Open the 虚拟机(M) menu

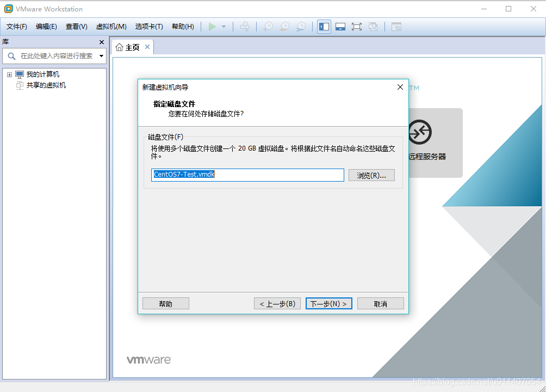point(111,27)
